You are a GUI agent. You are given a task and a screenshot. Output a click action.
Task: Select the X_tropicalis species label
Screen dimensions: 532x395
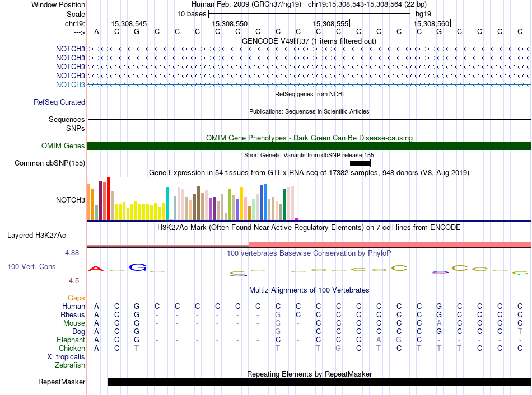click(66, 357)
